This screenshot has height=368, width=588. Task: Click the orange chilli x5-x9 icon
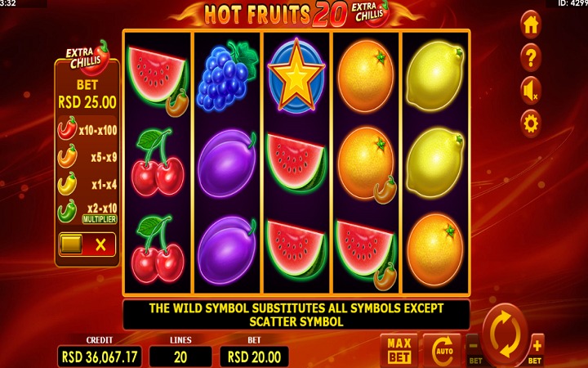[x=68, y=156]
